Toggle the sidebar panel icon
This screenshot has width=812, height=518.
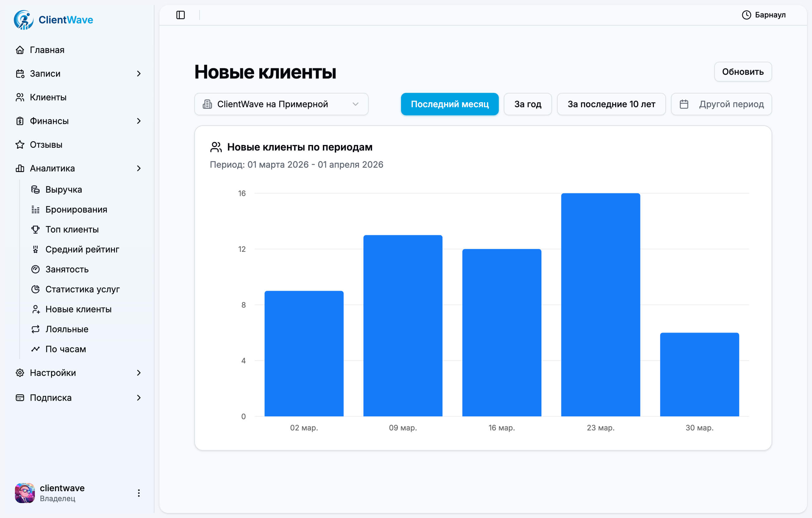(180, 15)
